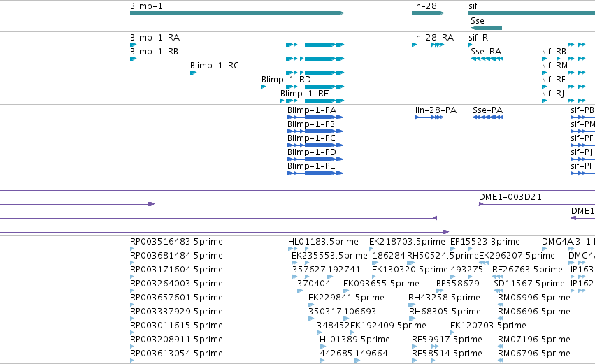Click the RE58514.5prime EST label
The image size is (595, 364).
[447, 354]
